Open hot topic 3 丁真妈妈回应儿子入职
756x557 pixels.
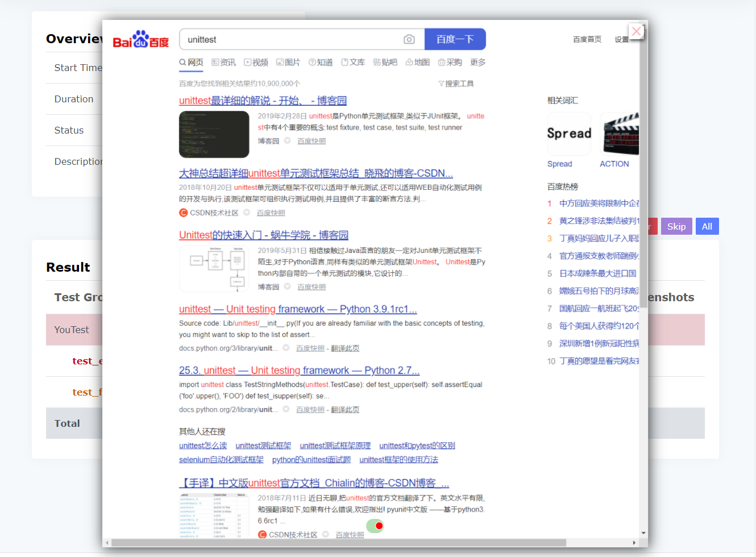599,238
